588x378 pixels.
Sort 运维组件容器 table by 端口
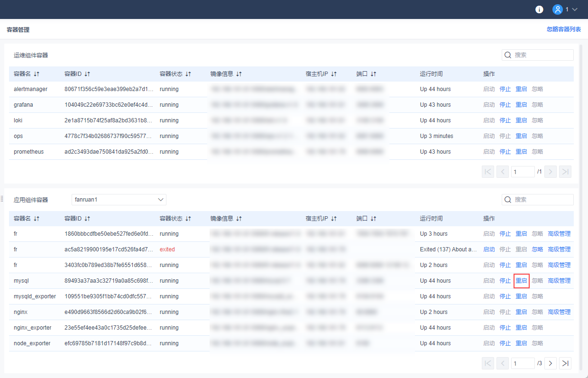[373, 74]
